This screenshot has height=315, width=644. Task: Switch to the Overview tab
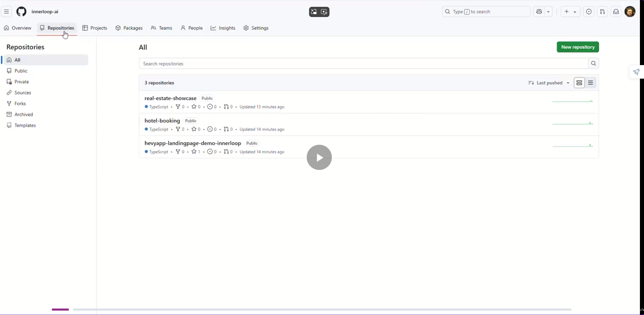coord(18,28)
